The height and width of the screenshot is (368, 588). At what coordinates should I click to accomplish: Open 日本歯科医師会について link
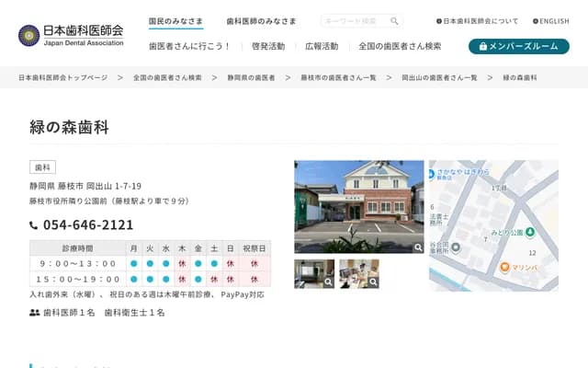pyautogui.click(x=477, y=21)
